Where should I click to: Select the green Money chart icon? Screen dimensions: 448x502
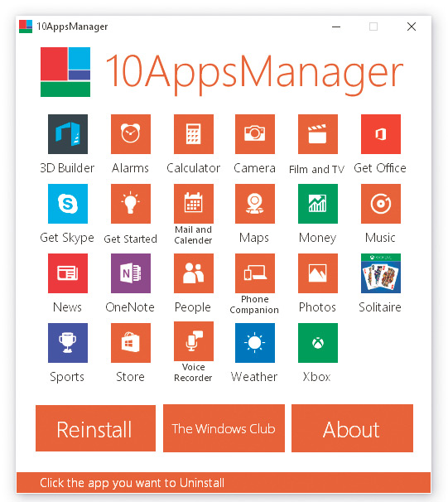[318, 204]
